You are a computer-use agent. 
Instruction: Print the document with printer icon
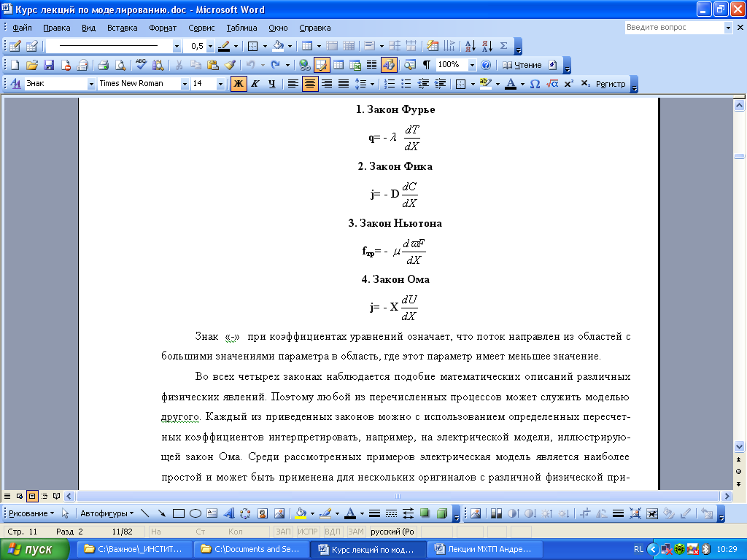(x=103, y=65)
